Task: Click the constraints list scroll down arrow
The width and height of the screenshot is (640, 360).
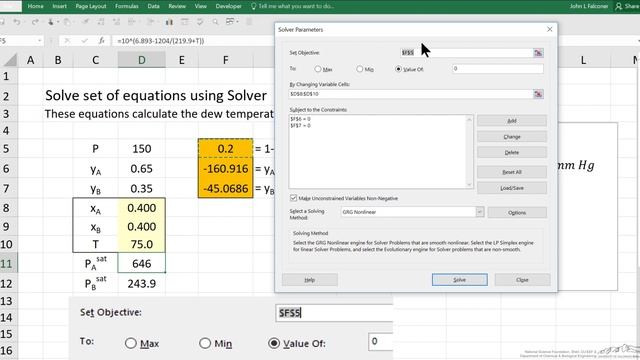Action: [469, 184]
